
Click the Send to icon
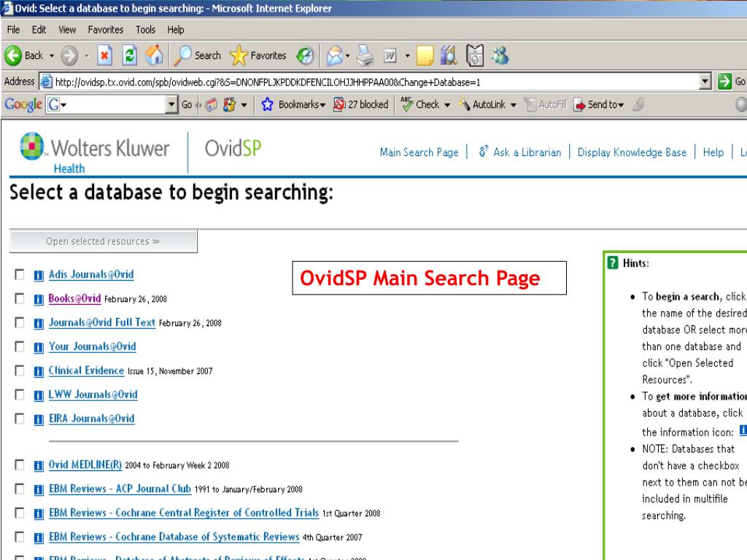pyautogui.click(x=579, y=104)
